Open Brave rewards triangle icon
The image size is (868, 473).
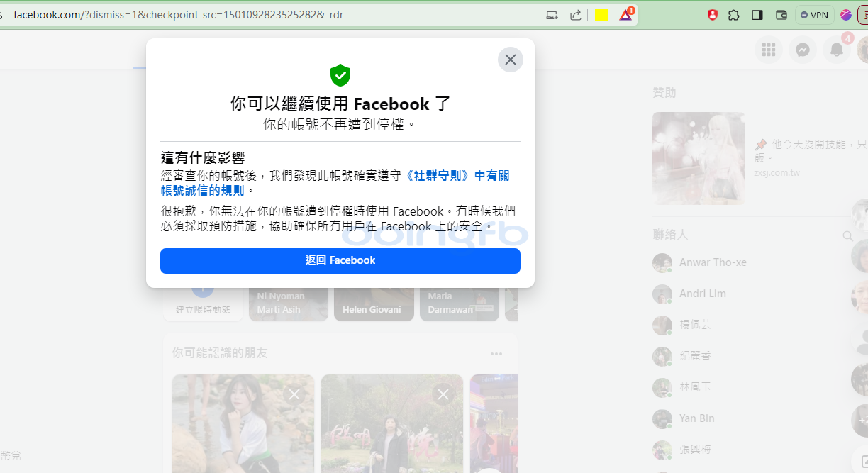(625, 15)
